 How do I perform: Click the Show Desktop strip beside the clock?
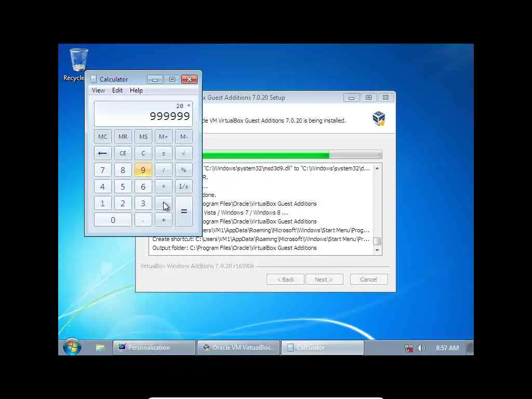coord(470,348)
